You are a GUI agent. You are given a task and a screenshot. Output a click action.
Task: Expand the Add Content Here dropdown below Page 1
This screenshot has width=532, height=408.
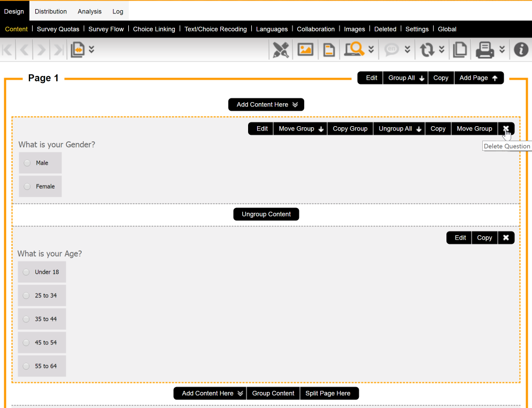(x=266, y=104)
